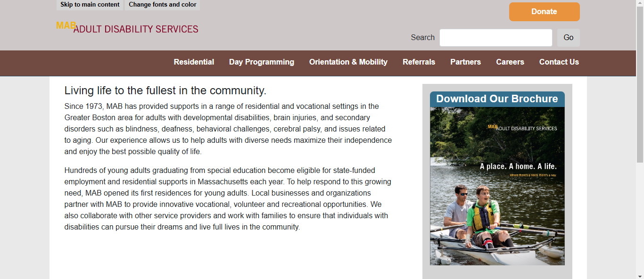Focus the Search input field
This screenshot has width=644, height=279.
(496, 38)
